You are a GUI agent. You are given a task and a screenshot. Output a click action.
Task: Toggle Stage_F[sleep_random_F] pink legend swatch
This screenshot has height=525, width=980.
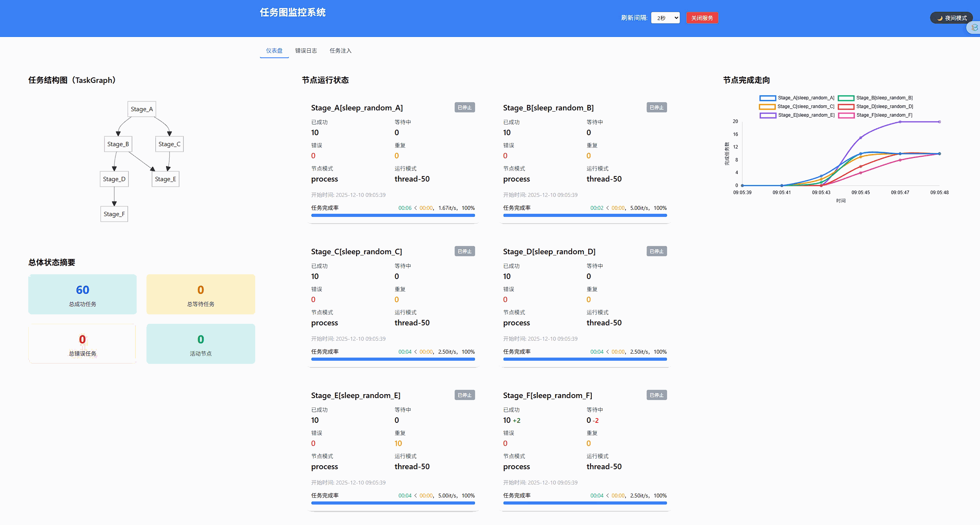(x=846, y=115)
